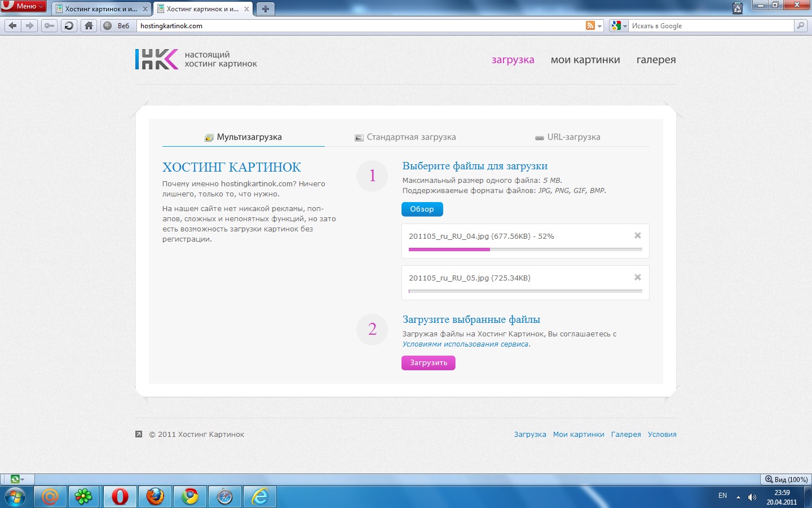
Task: Reload the page with the refresh icon
Action: [x=69, y=25]
